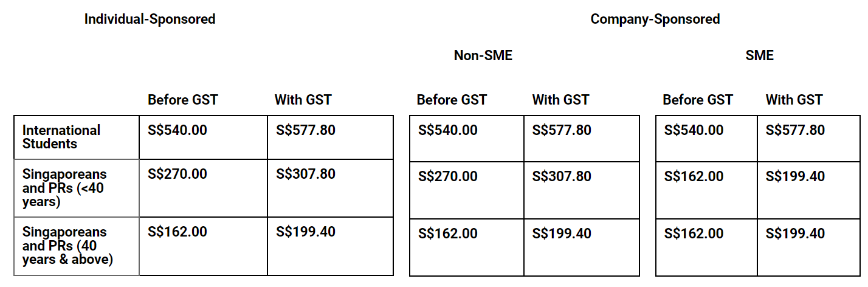Click SME S$199.40 cell in bottom row
868x287 pixels.
point(795,233)
